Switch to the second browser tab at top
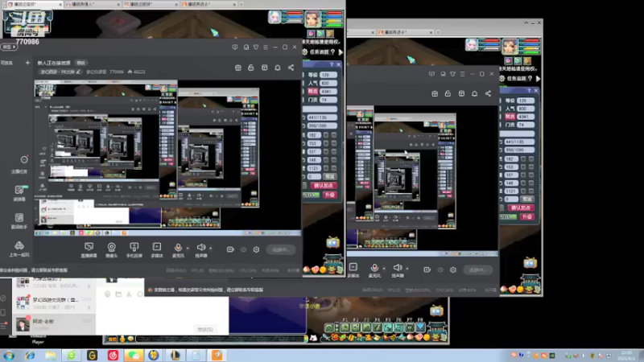 93,4
